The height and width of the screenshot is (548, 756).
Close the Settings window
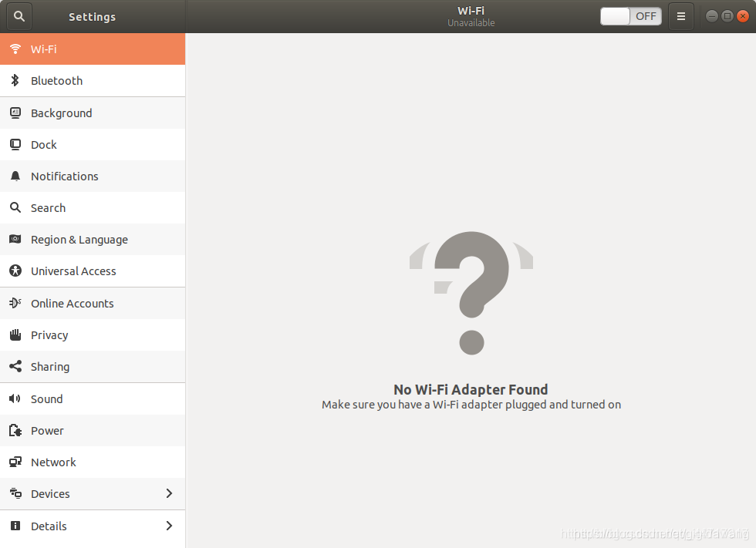tap(743, 16)
